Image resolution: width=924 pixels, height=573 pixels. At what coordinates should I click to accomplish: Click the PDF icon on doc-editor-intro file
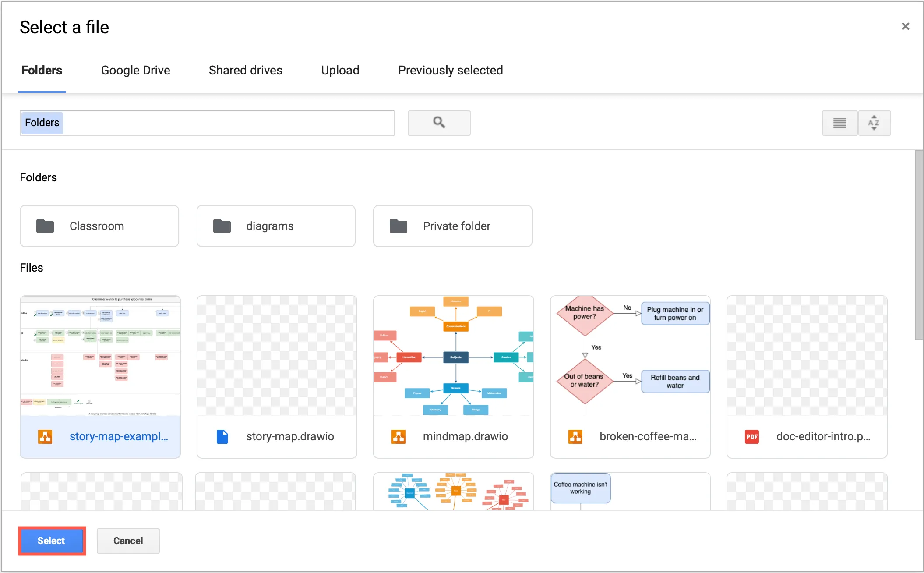(x=751, y=436)
